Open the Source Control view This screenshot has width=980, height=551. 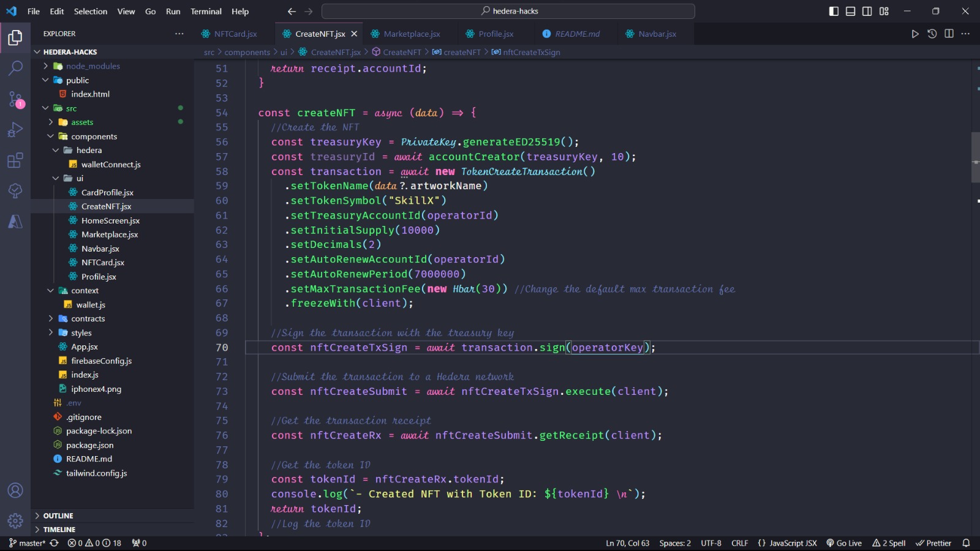pyautogui.click(x=15, y=99)
